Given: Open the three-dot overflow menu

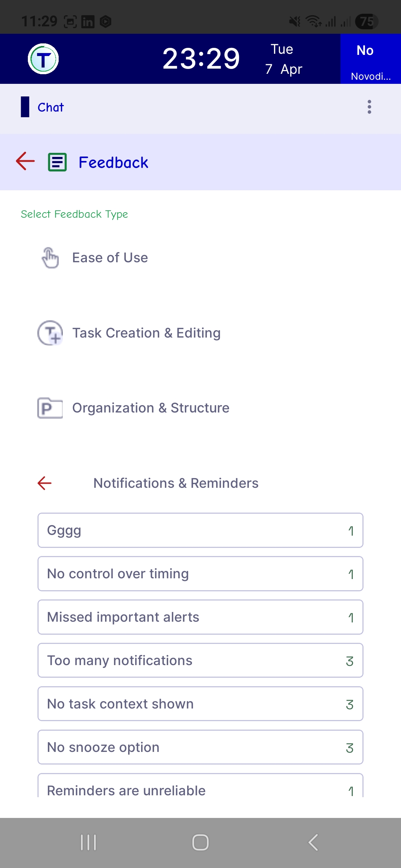Looking at the screenshot, I should [x=369, y=107].
